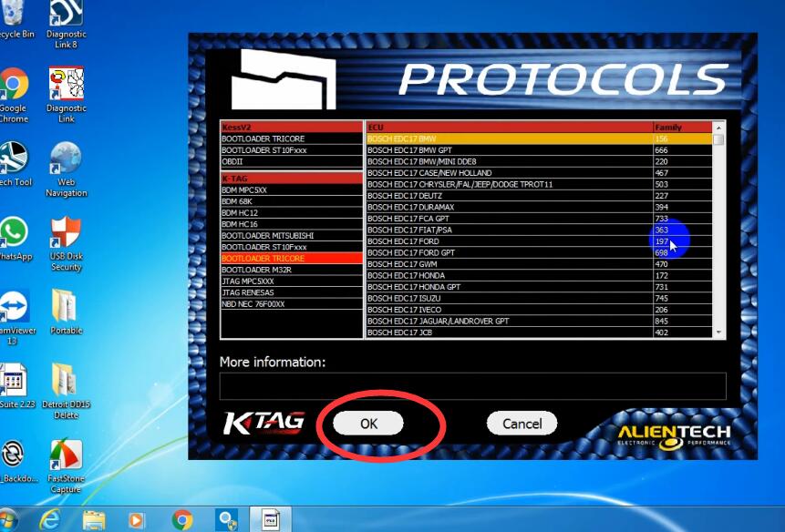Image resolution: width=785 pixels, height=532 pixels.
Task: Select the USB Disk Security shortcut
Action: [x=66, y=243]
